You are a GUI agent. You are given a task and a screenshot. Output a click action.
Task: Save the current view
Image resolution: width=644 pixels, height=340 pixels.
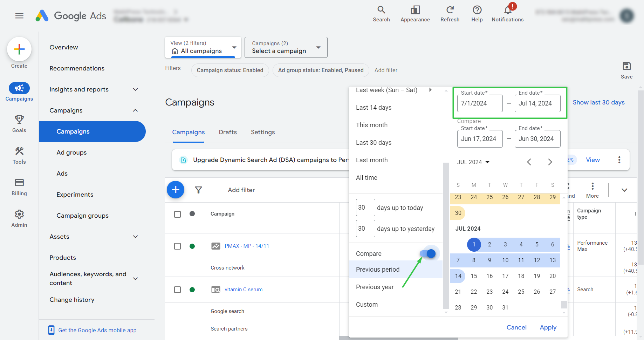(x=626, y=70)
